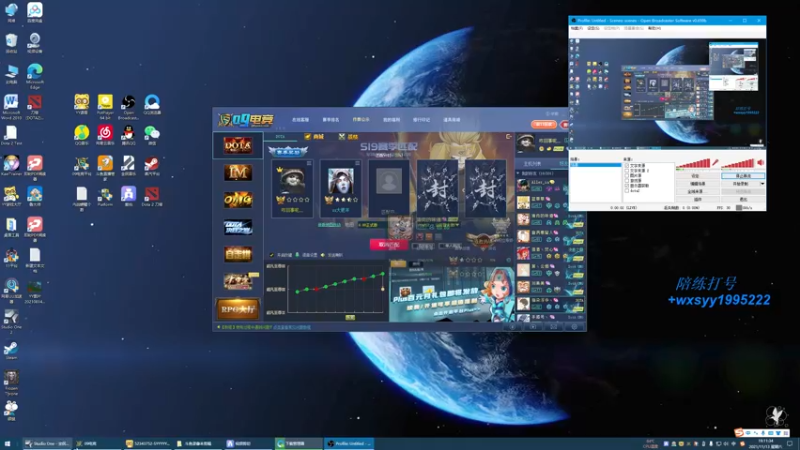
Task: Switch to the 商城 tab in 09 lobby
Action: point(315,137)
